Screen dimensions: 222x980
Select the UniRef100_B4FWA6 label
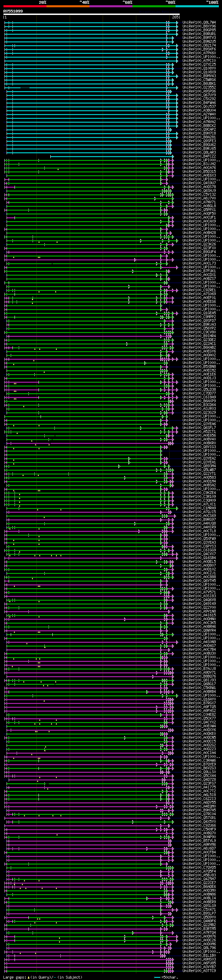[199, 103]
